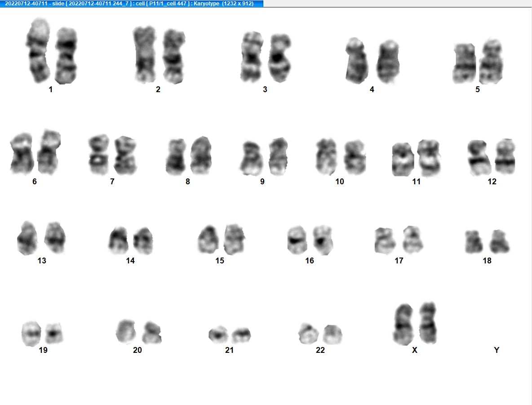Click the right chromosome in pair 14

143,240
